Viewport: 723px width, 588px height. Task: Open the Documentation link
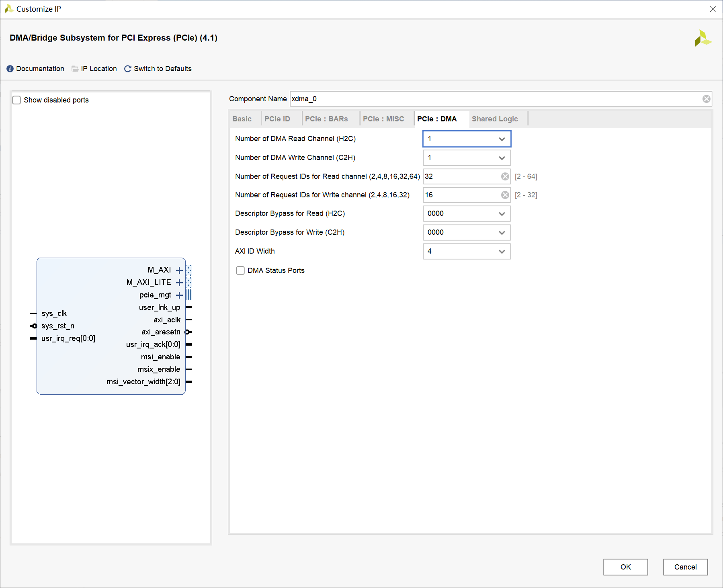[40, 69]
